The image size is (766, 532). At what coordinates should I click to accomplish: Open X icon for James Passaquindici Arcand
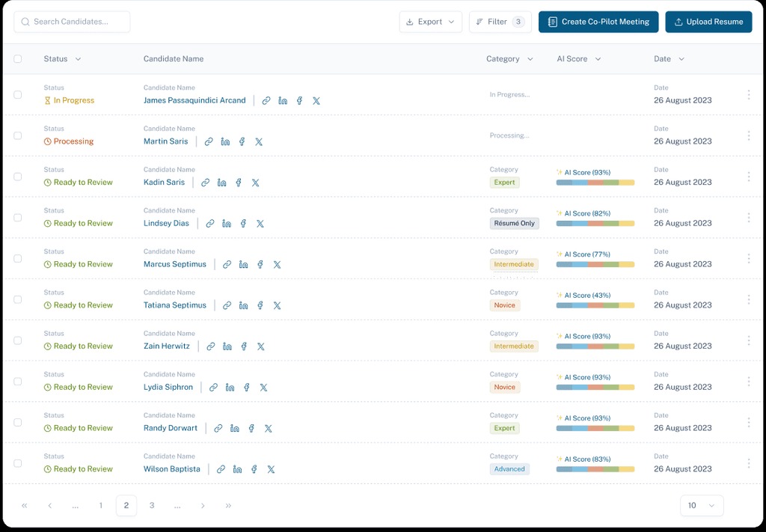tap(316, 100)
